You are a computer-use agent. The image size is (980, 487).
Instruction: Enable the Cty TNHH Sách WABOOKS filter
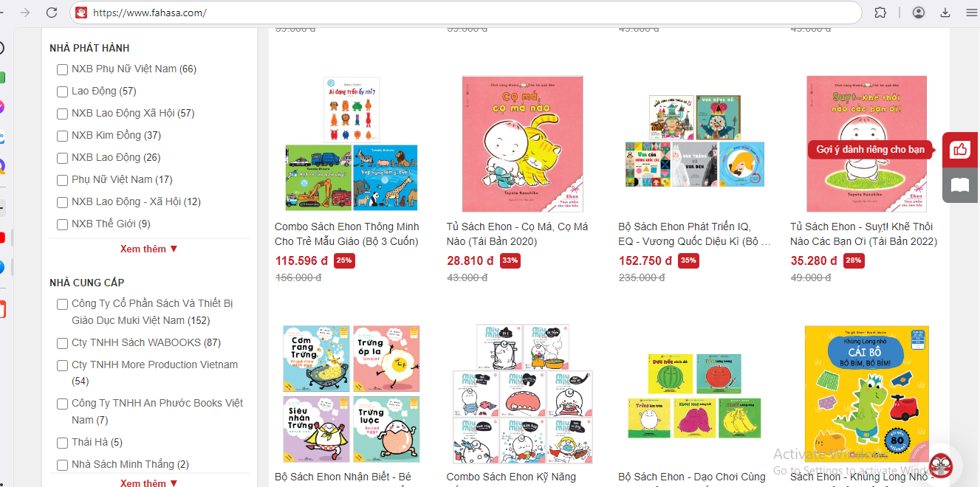coord(63,343)
